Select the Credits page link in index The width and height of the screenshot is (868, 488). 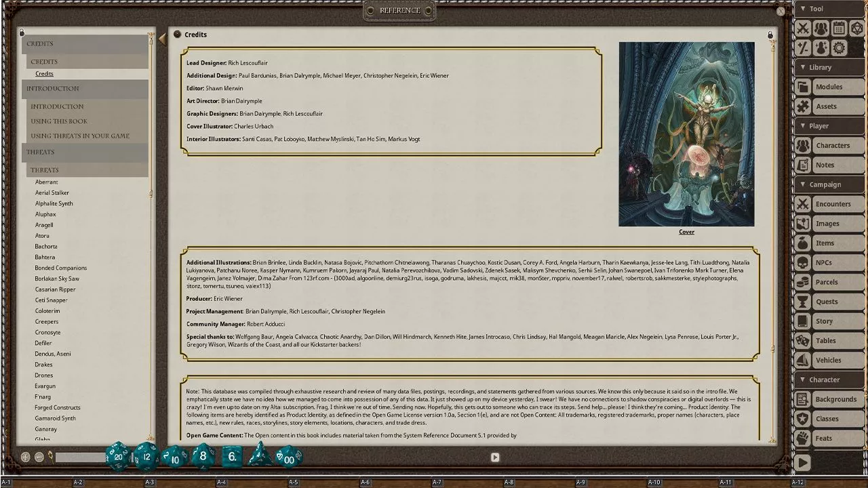click(x=44, y=73)
